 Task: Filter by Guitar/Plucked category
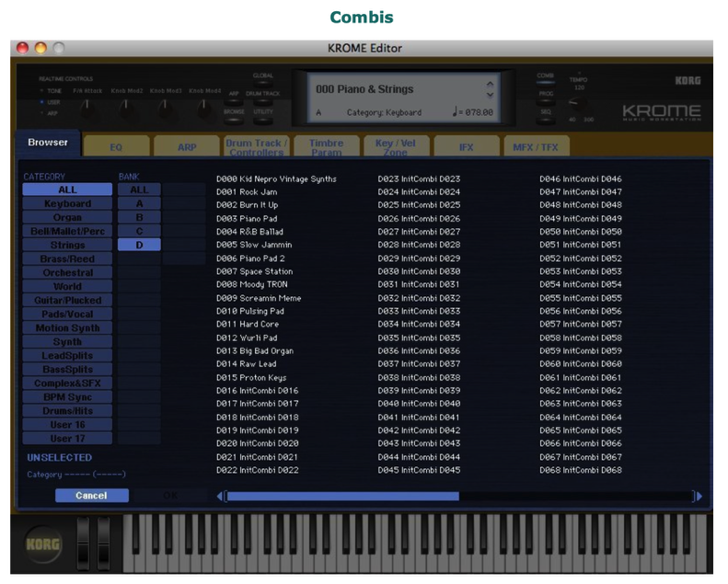point(67,300)
